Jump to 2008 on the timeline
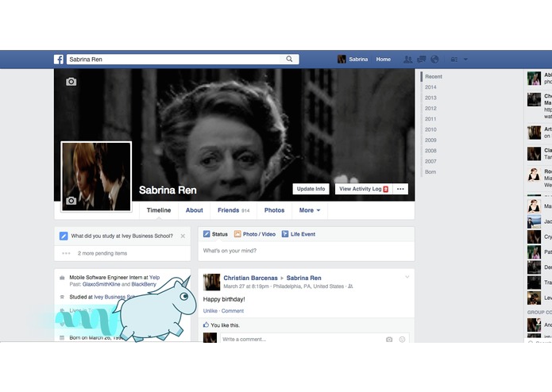The image size is (552, 392). pos(430,151)
